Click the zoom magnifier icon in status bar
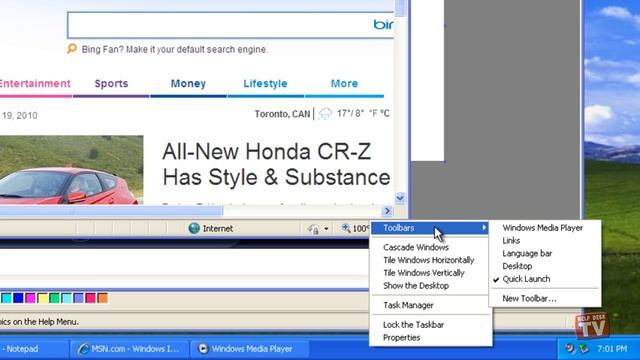Image resolution: width=640 pixels, height=360 pixels. (x=346, y=228)
